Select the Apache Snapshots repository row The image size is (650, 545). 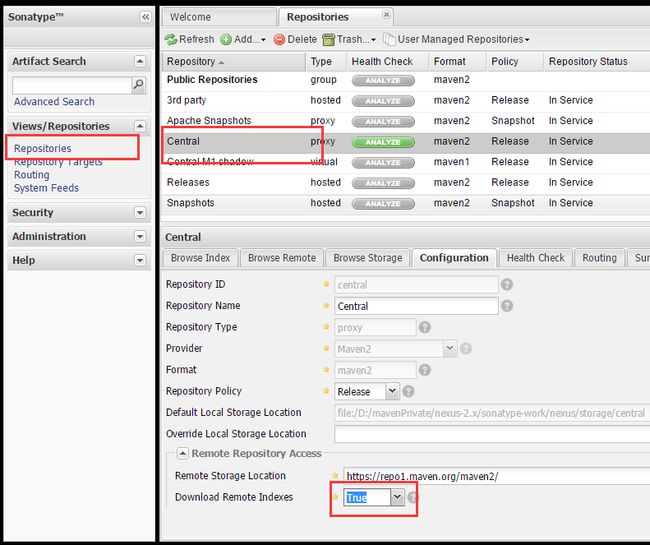pyautogui.click(x=405, y=121)
